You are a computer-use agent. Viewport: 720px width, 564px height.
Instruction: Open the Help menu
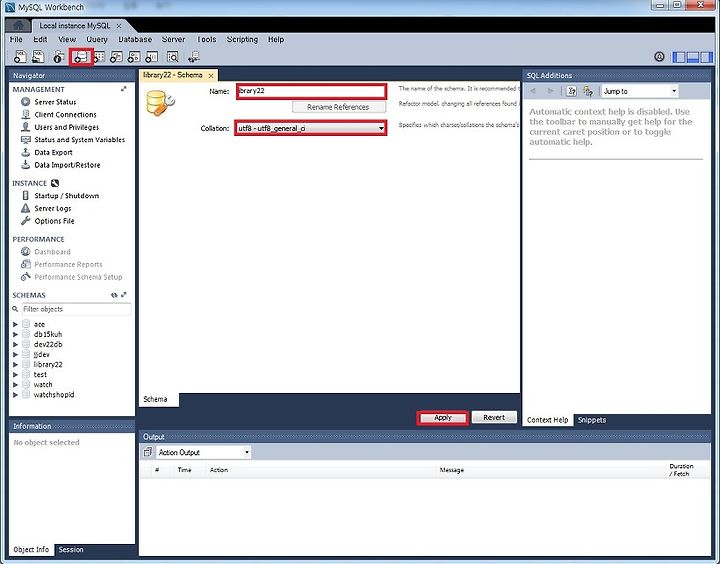[276, 39]
